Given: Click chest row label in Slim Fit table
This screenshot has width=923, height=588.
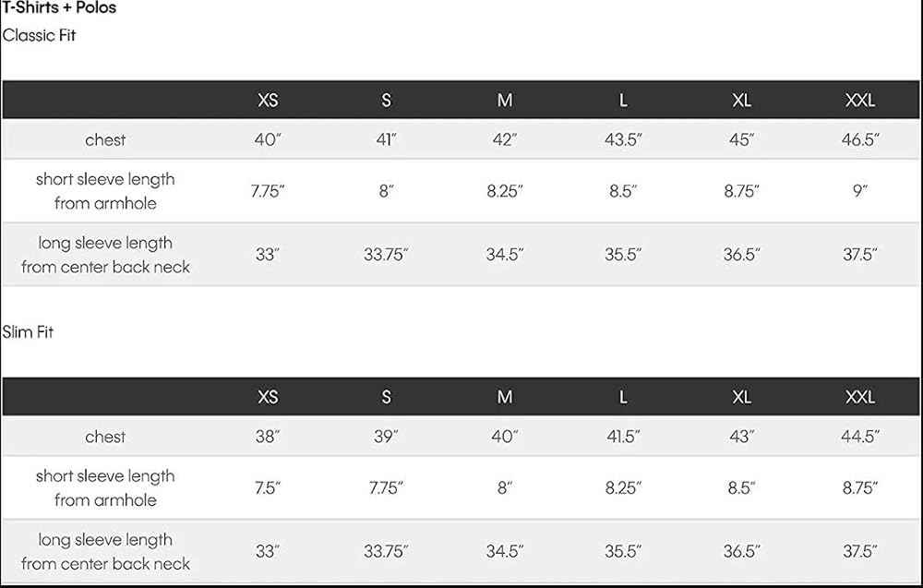Looking at the screenshot, I should pyautogui.click(x=105, y=437).
